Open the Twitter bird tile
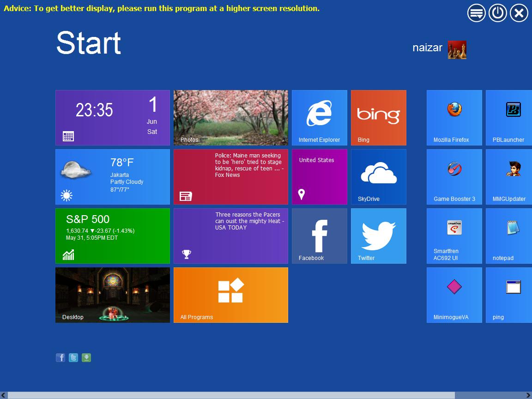This screenshot has height=399, width=532. click(378, 236)
